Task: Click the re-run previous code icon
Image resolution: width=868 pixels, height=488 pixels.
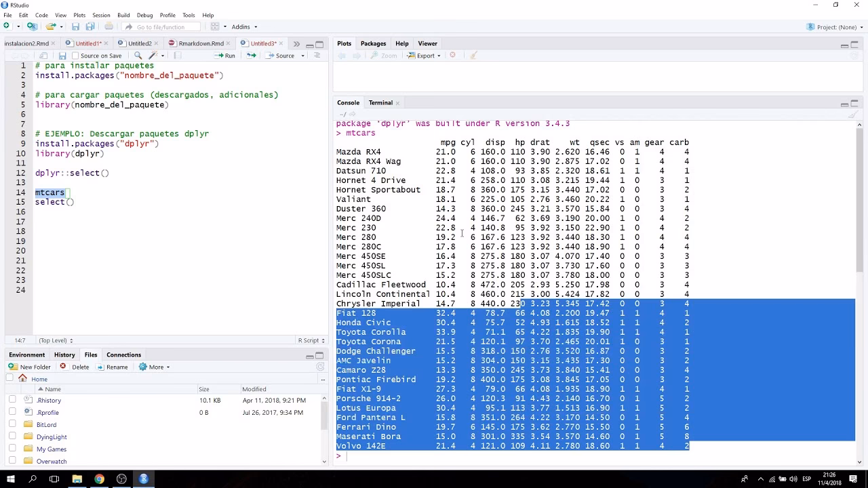Action: pyautogui.click(x=251, y=56)
